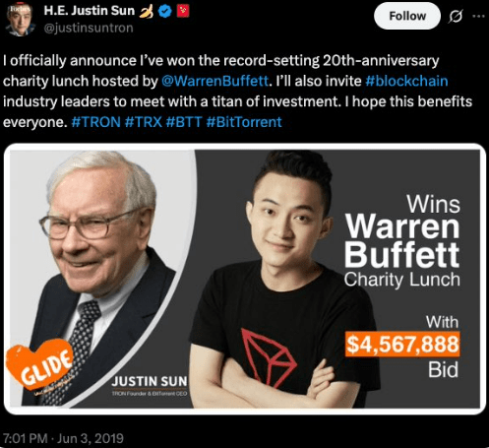Viewport: 489px width, 448px height.
Task: Click the #BTT hashtag
Action: click(x=184, y=122)
